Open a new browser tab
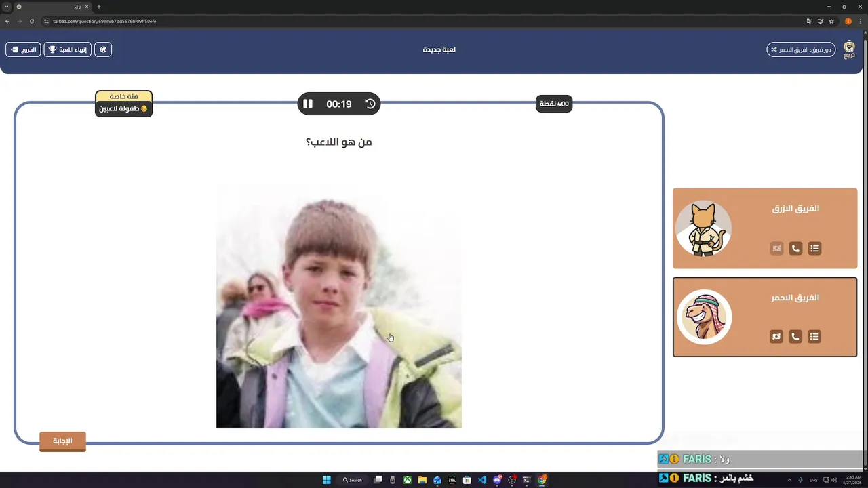This screenshot has height=488, width=868. 99,7
